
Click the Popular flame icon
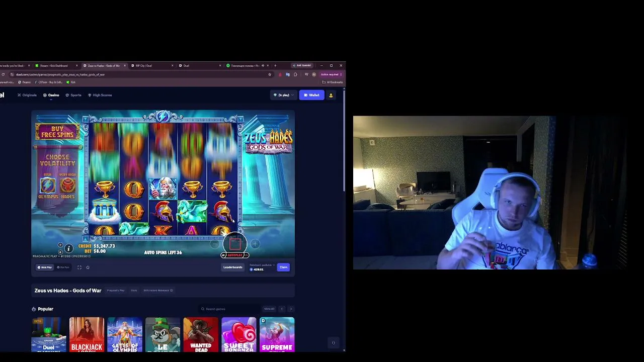[x=34, y=309]
